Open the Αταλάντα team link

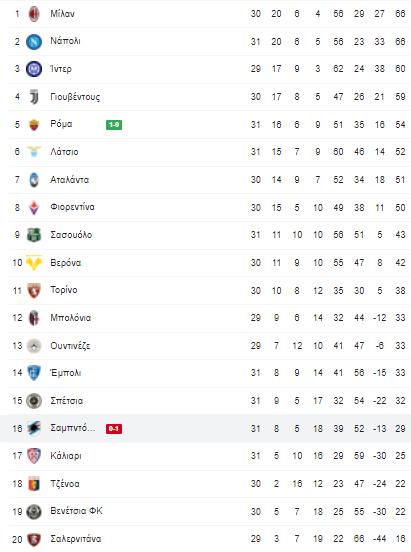69,180
